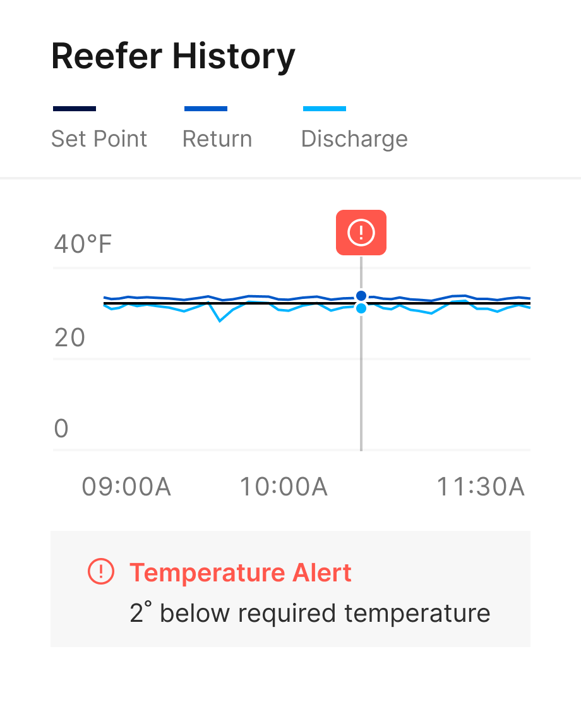
Task: Click the Temperature Alert heading
Action: tap(241, 573)
